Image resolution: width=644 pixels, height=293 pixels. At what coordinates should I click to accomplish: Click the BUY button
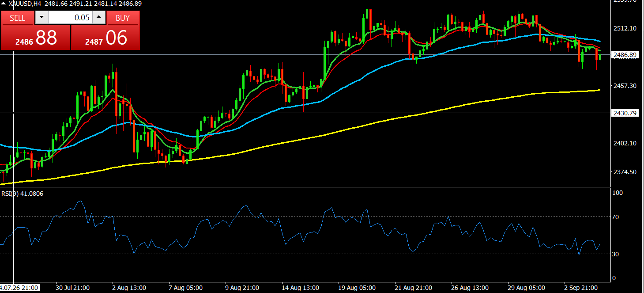123,18
